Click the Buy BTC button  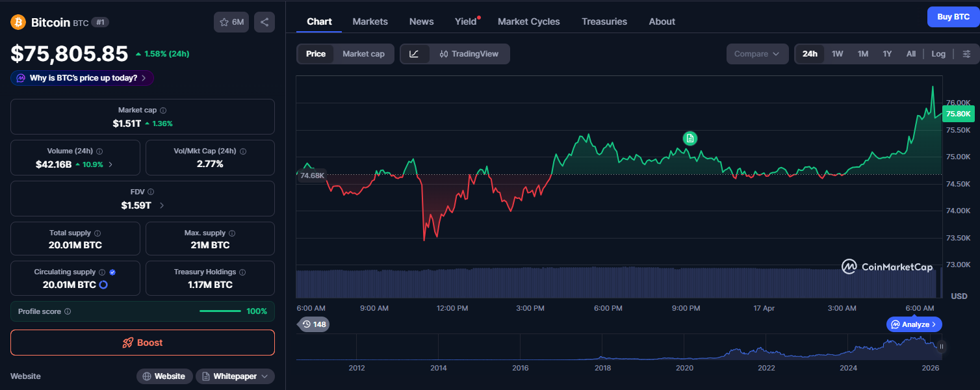pyautogui.click(x=953, y=17)
